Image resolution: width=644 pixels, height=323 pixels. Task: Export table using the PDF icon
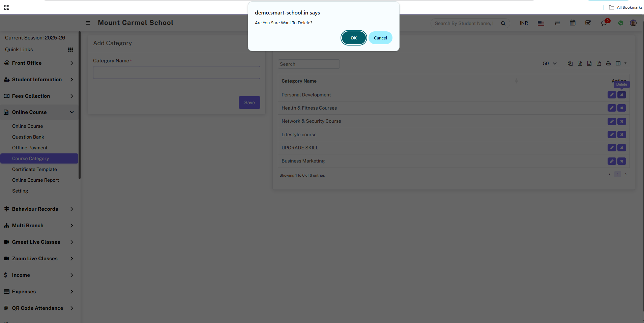[599, 63]
